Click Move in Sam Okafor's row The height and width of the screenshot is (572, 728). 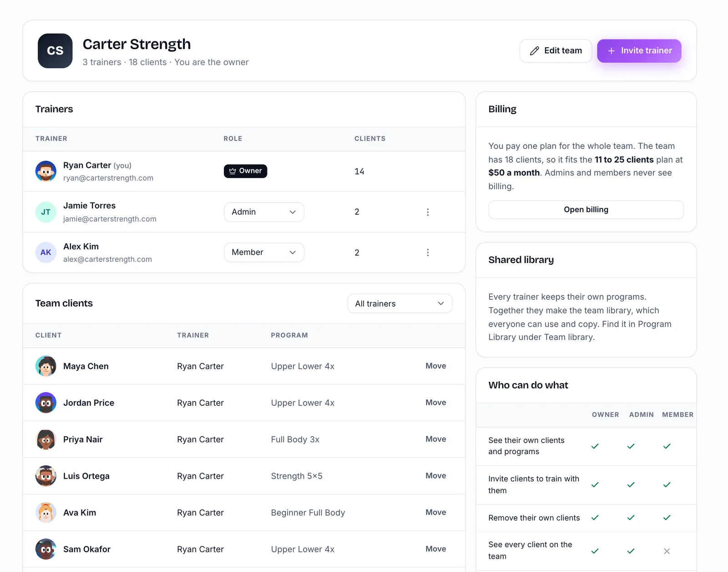436,549
